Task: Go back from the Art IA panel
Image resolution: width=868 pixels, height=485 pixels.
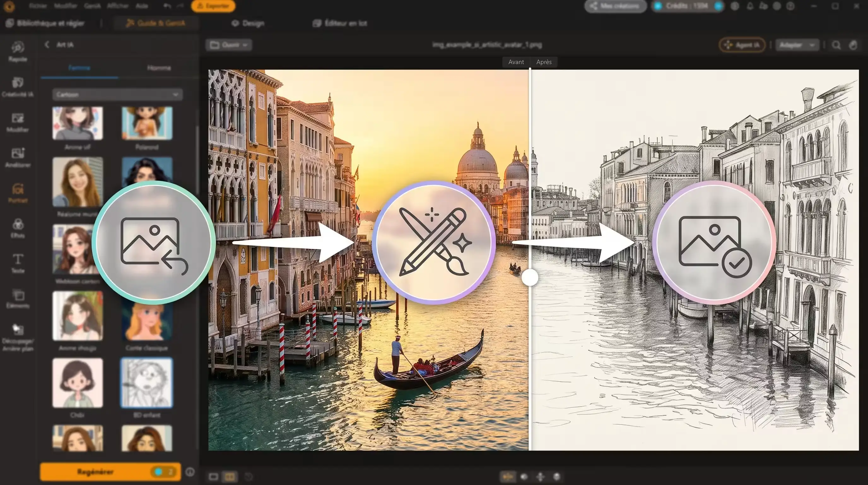Action: (47, 45)
